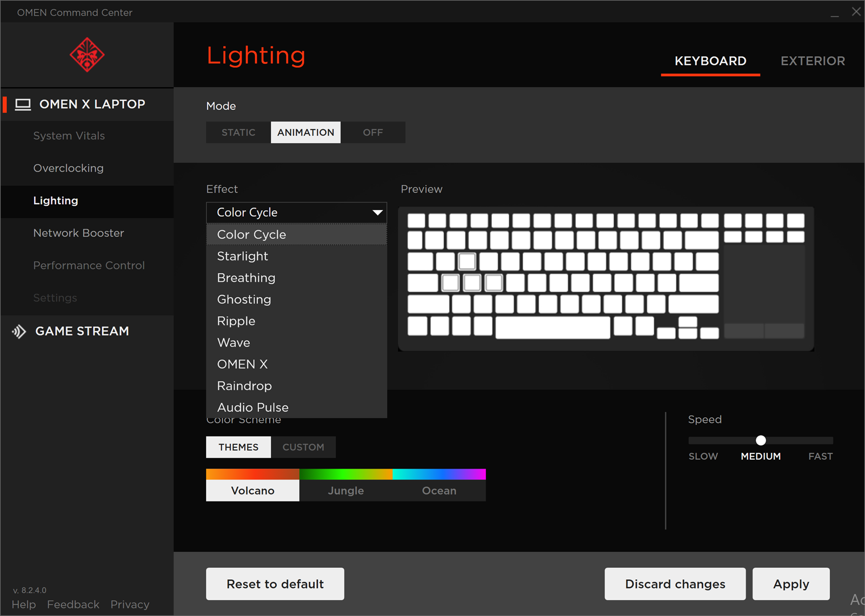Click Reset to default button
Image resolution: width=865 pixels, height=616 pixels.
pyautogui.click(x=275, y=584)
